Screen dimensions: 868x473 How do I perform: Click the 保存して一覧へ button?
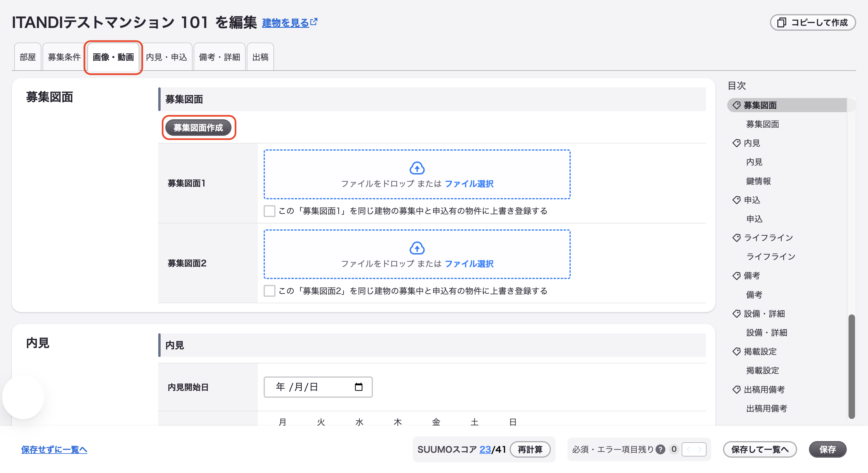tap(760, 449)
